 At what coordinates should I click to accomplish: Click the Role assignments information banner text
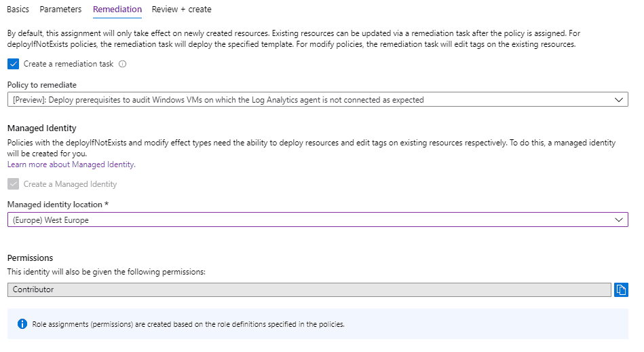(x=189, y=324)
